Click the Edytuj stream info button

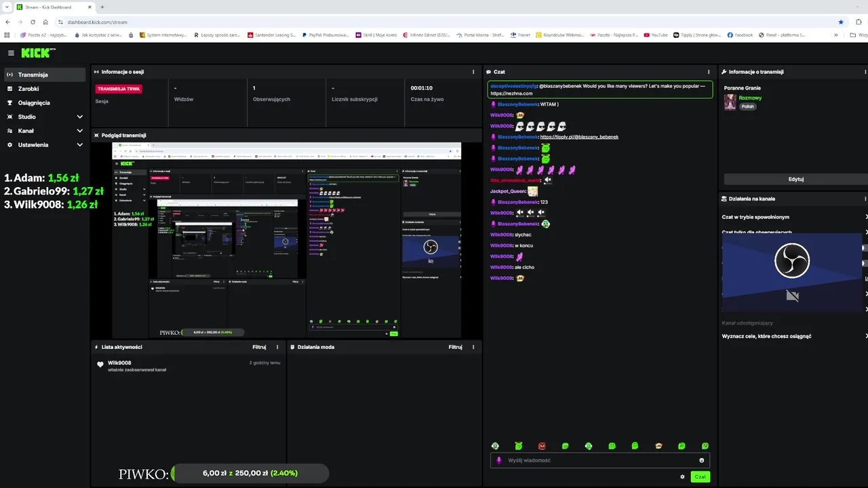pyautogui.click(x=795, y=180)
